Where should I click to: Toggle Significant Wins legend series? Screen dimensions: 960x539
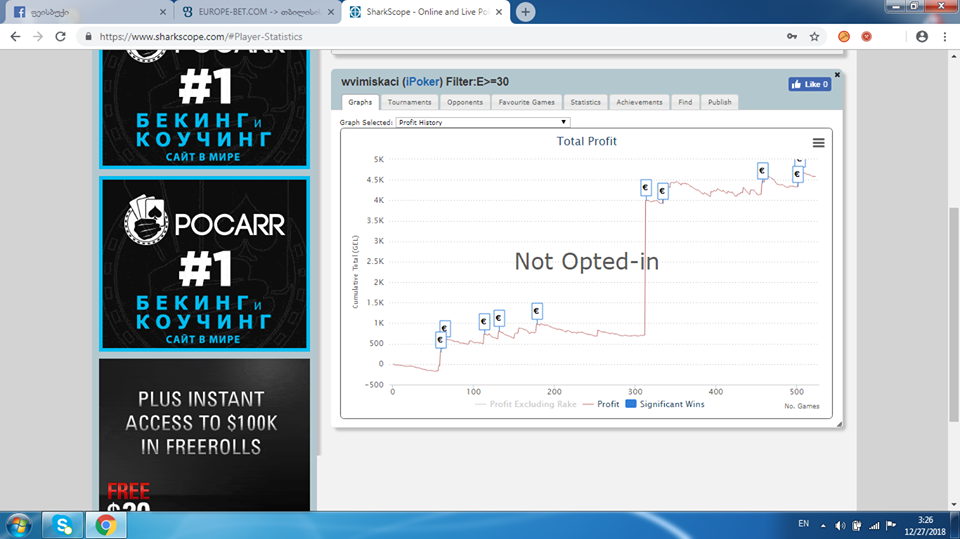pos(665,404)
